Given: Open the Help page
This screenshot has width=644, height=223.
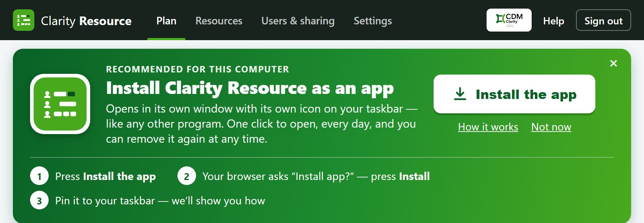Looking at the screenshot, I should [x=553, y=21].
